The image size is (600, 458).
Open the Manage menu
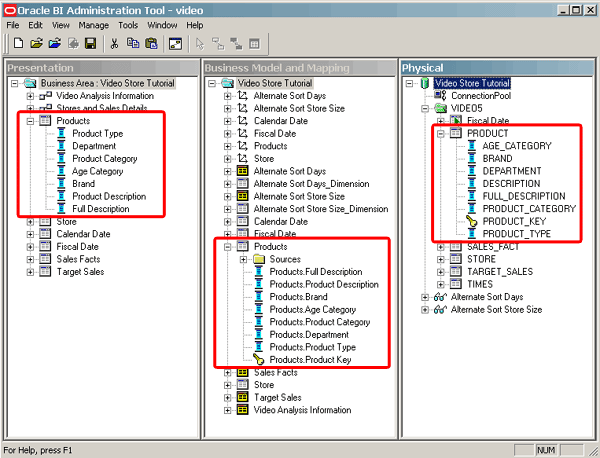pos(94,24)
